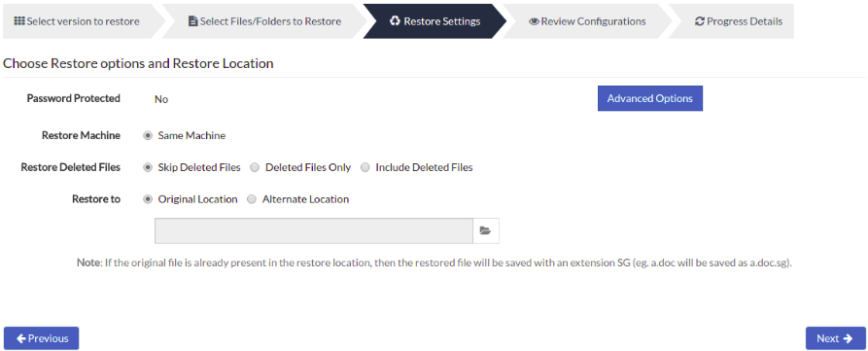Viewport: 868px width, 351px height.
Task: Open the Review Configurations step
Action: point(587,21)
